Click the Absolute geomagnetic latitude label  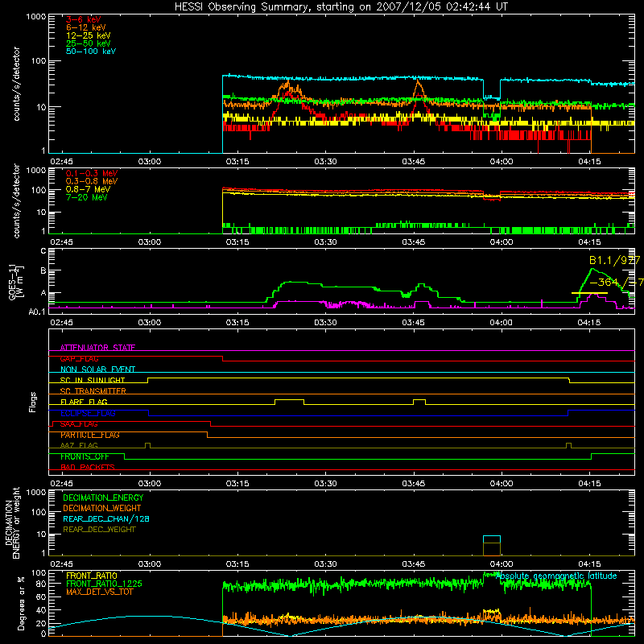click(556, 576)
